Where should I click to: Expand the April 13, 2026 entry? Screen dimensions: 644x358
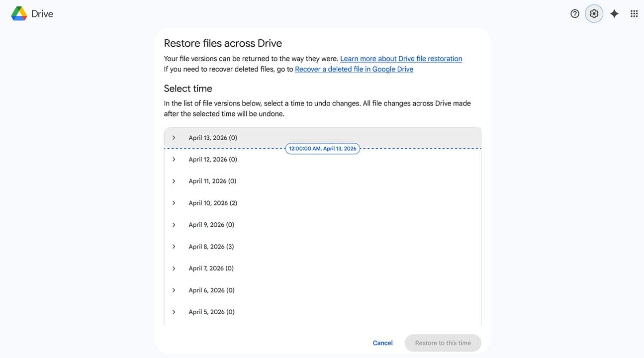pyautogui.click(x=174, y=137)
